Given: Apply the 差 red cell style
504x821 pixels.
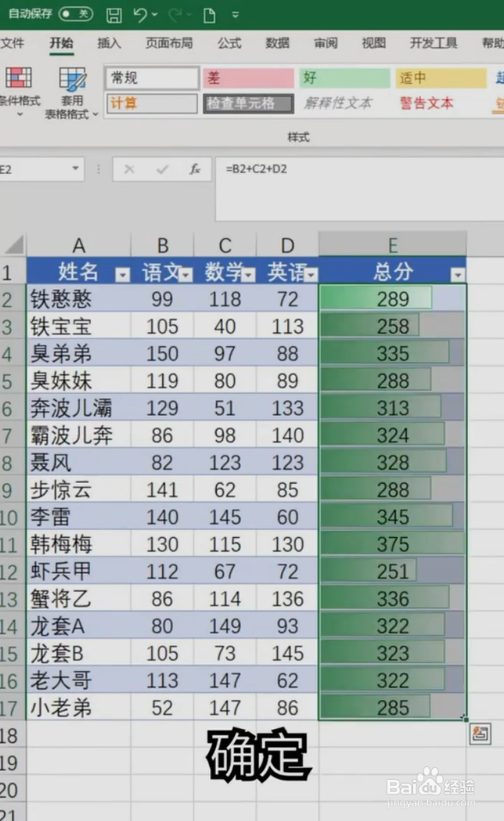Looking at the screenshot, I should pyautogui.click(x=249, y=78).
